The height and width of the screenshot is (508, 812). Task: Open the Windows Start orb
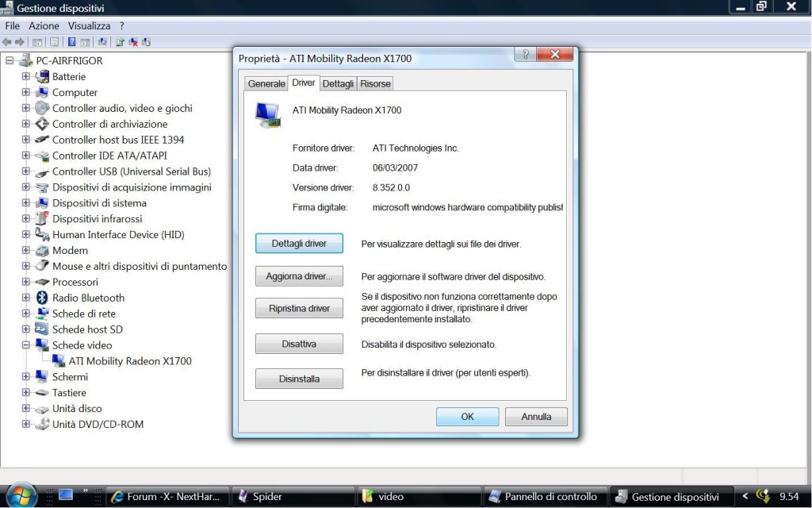[21, 495]
